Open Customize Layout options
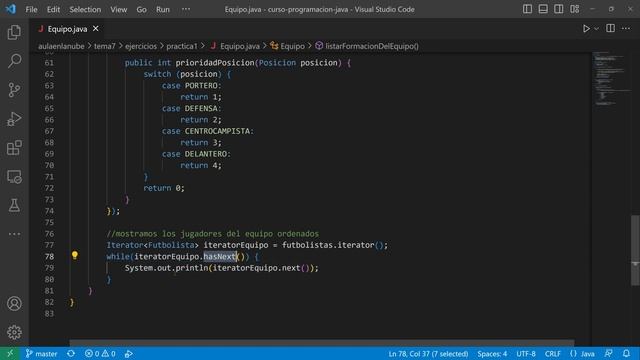The width and height of the screenshot is (640, 360). pos(574,9)
